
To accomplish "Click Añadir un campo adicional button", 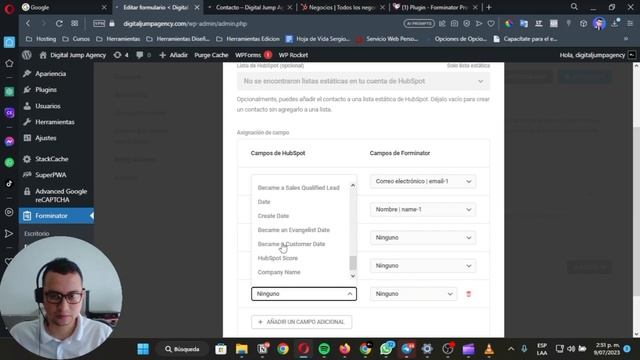I will click(301, 322).
